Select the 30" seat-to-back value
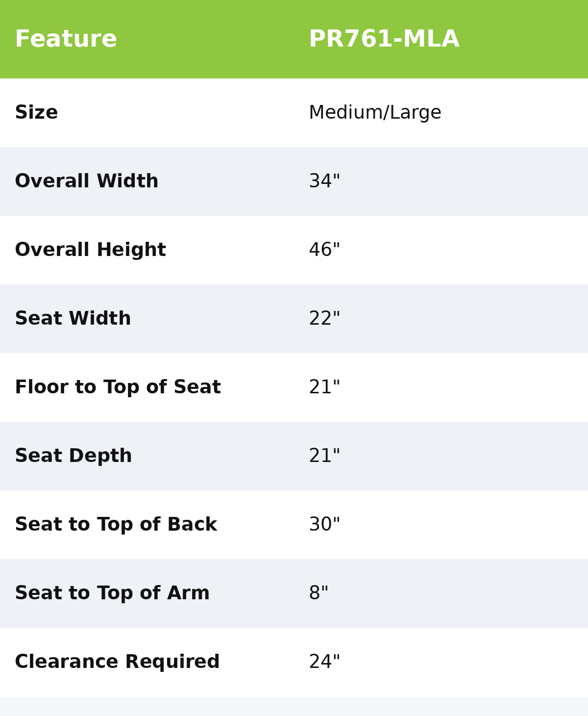 (324, 525)
